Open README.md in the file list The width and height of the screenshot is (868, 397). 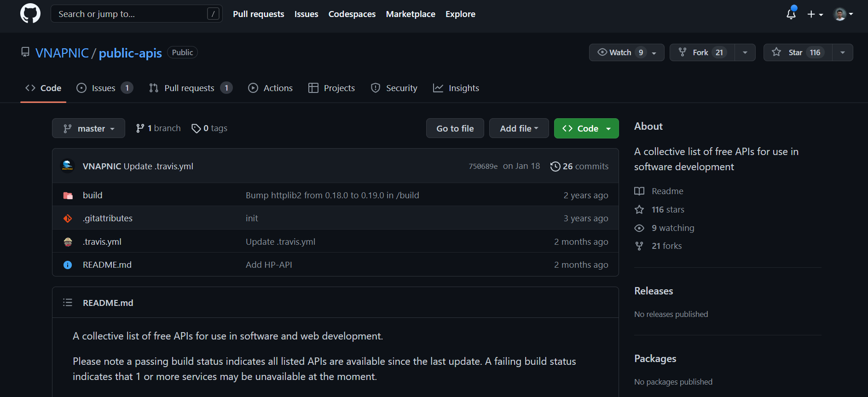click(x=107, y=265)
